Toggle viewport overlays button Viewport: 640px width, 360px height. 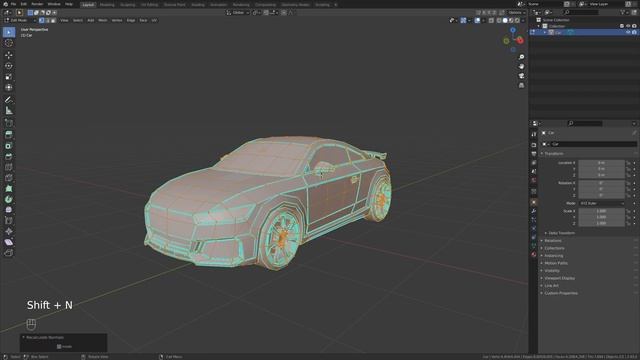pyautogui.click(x=477, y=20)
